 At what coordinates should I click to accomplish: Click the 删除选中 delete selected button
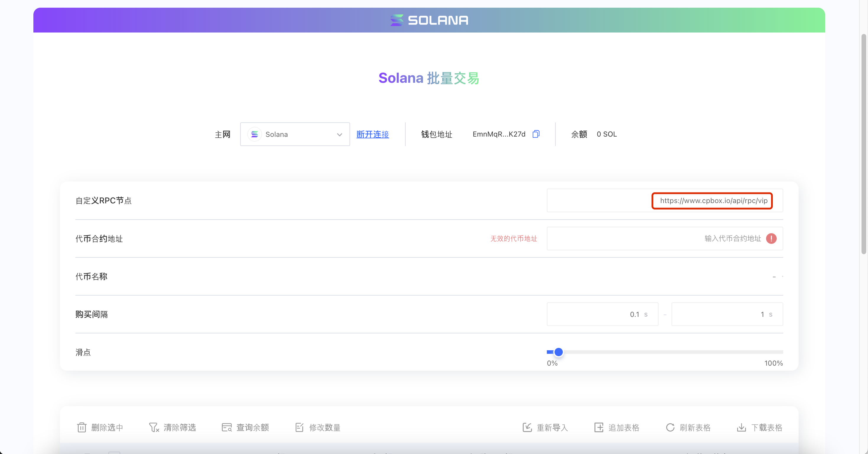pos(100,427)
